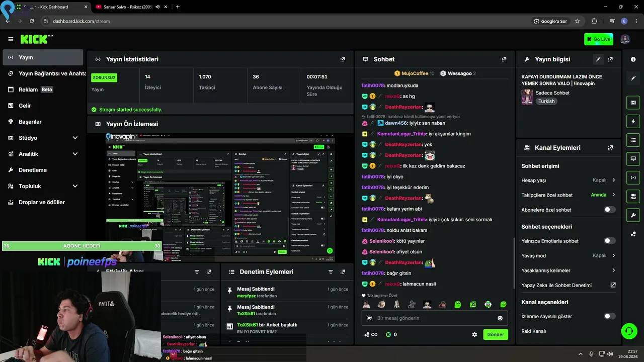Screen dimensions: 644x362
Task: Bookmark this page with the star icon
Action: point(577,21)
